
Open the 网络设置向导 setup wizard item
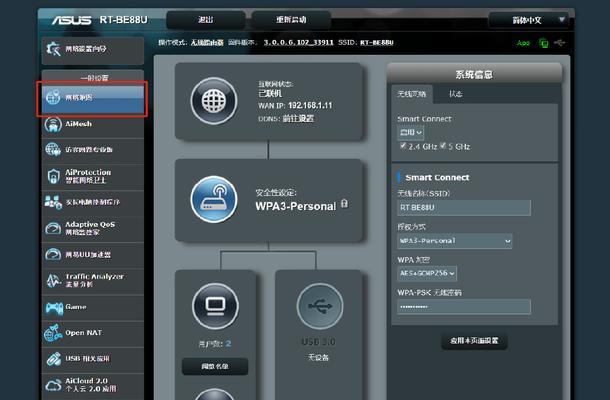tap(93, 50)
